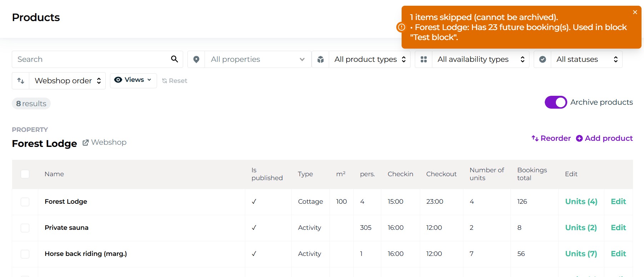Click the m² column header
This screenshot has height=277, width=644.
[x=341, y=174]
